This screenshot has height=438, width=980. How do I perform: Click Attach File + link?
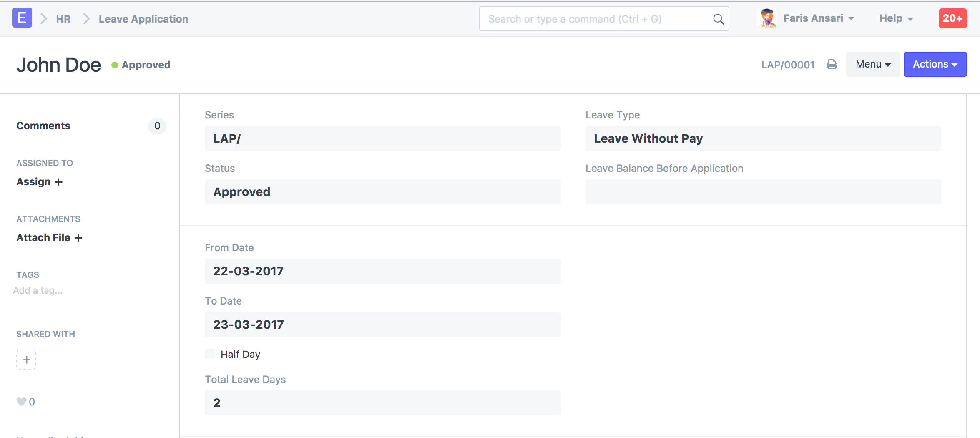[x=49, y=238]
